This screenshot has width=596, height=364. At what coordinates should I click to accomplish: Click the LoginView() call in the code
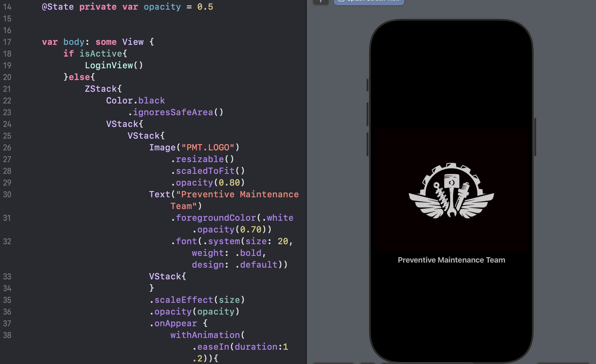(x=114, y=66)
